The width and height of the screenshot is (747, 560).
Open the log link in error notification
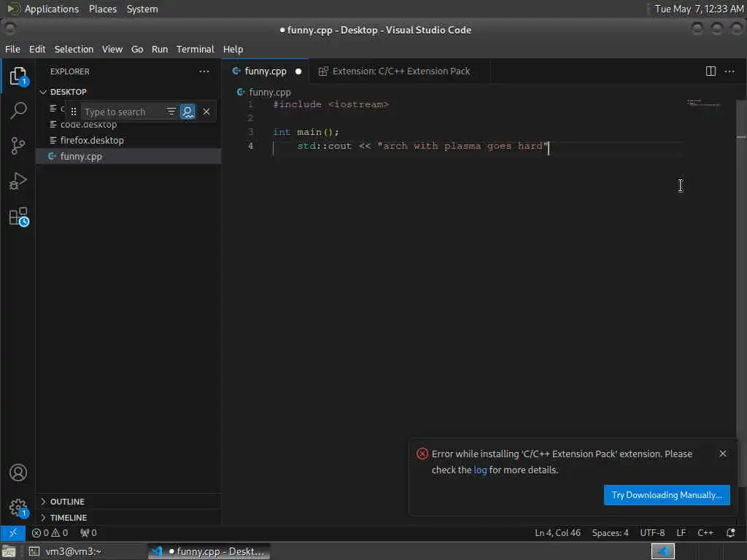[x=480, y=470]
